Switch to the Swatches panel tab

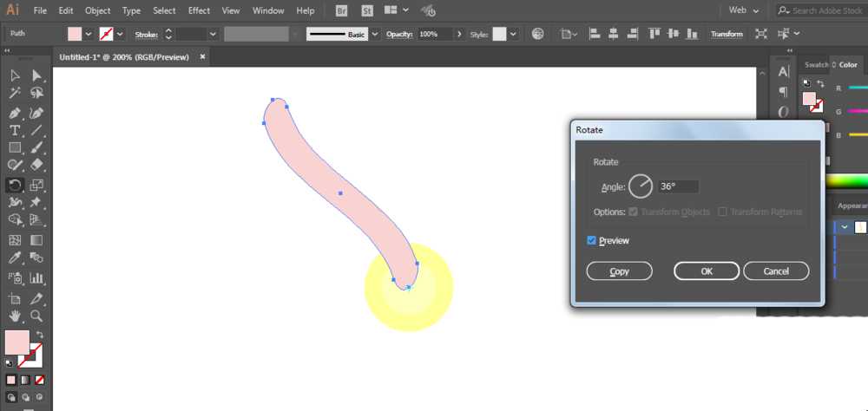pos(816,65)
